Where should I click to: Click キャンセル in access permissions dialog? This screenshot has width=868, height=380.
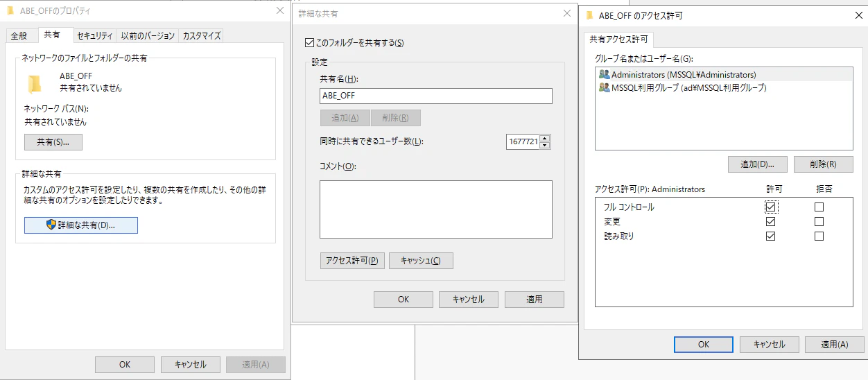coord(770,345)
